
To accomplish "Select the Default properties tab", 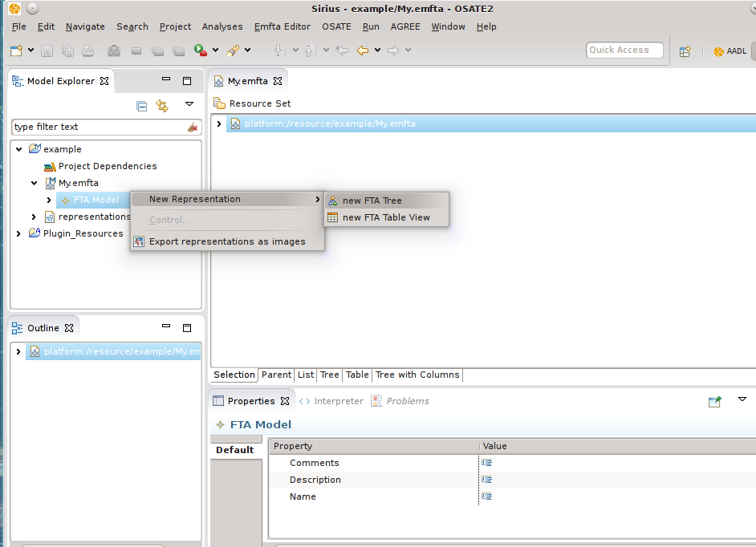I will tap(236, 450).
